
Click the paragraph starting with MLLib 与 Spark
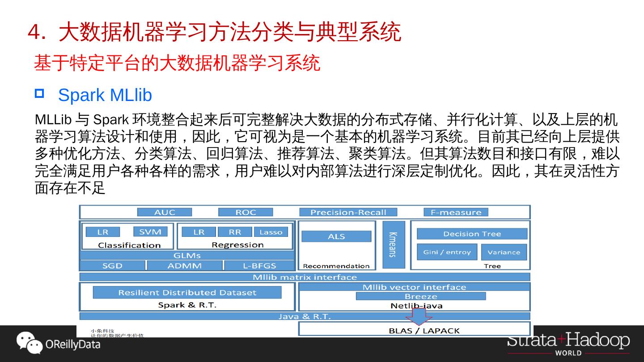click(327, 154)
